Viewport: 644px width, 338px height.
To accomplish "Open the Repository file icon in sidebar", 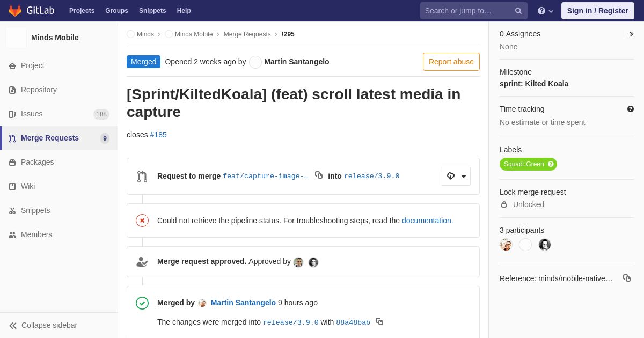I will (x=12, y=90).
